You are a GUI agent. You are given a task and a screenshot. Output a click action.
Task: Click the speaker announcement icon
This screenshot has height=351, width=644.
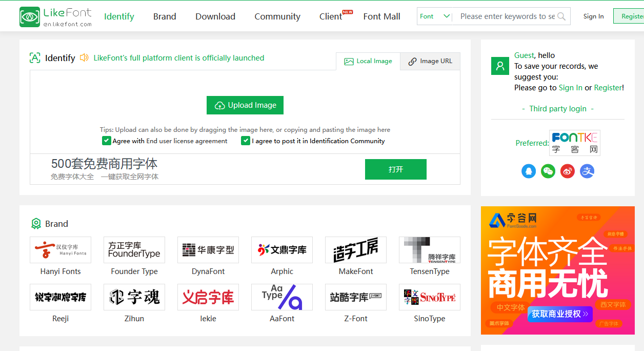point(84,58)
